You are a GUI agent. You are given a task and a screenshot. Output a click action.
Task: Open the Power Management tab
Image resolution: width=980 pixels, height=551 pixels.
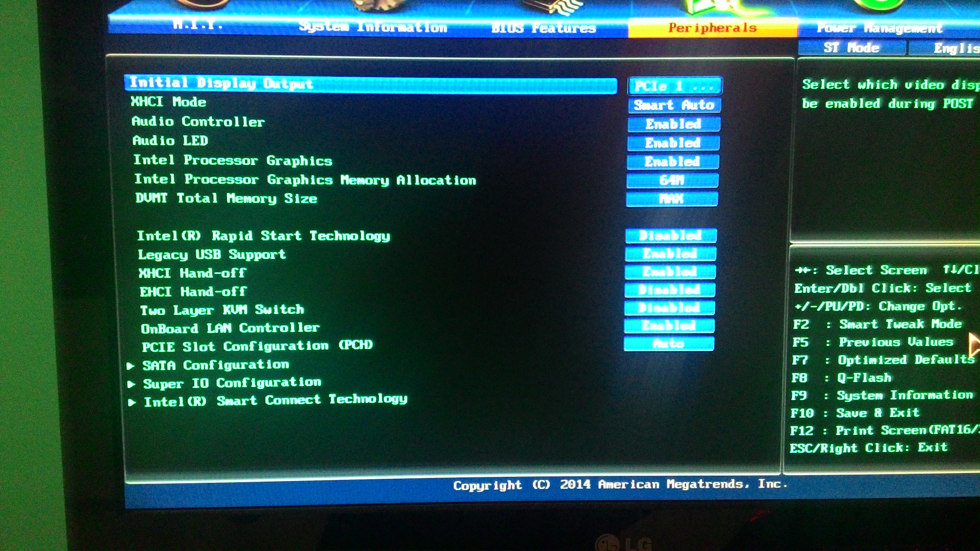(x=879, y=28)
